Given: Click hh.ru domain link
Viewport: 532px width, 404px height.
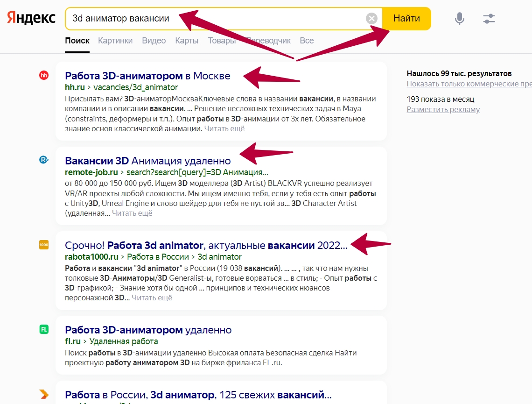Looking at the screenshot, I should (x=75, y=87).
